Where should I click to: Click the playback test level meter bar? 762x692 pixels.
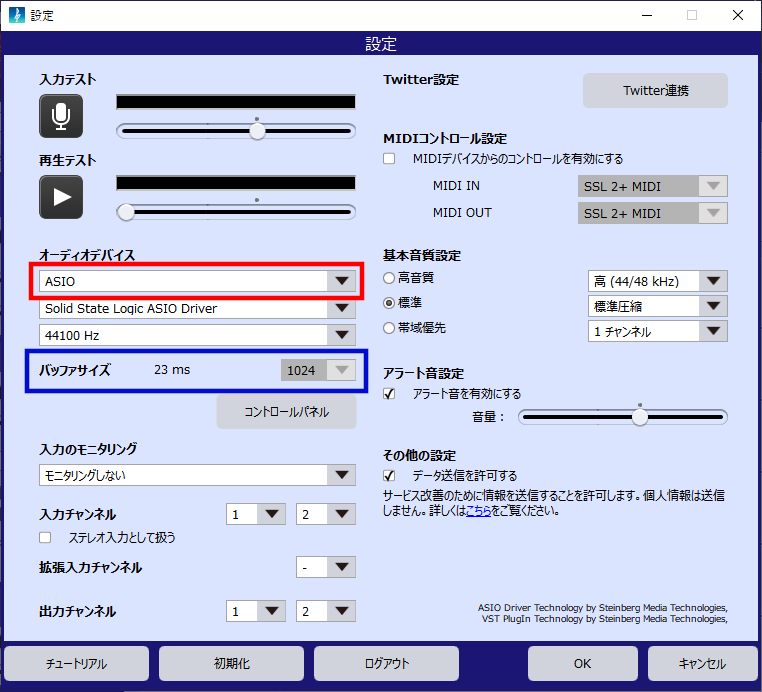point(236,183)
